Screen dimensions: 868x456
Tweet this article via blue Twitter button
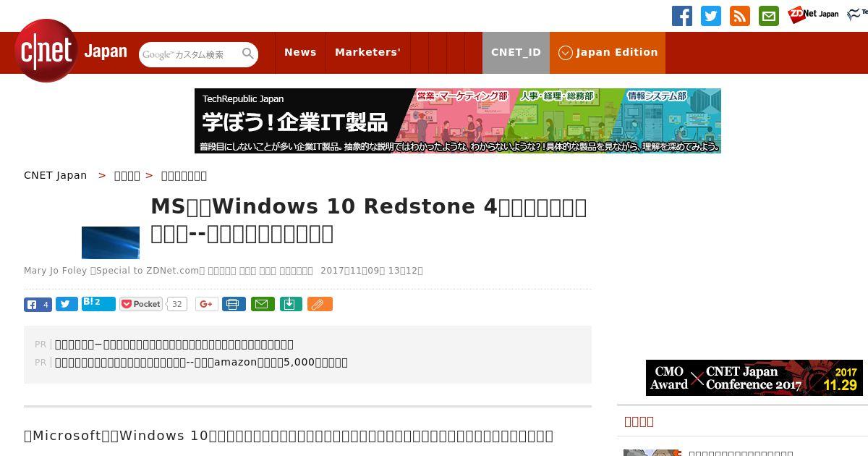[x=67, y=305]
